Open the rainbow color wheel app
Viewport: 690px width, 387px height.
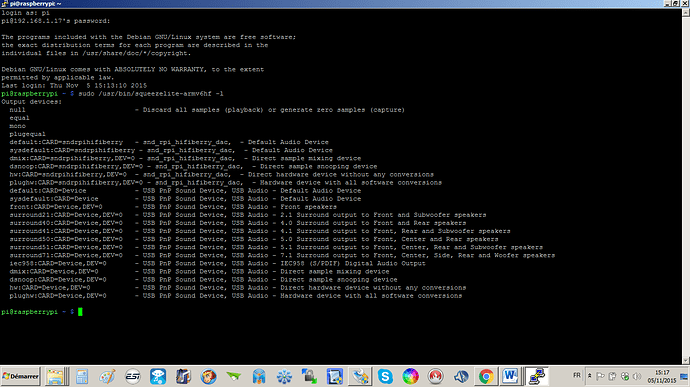[411, 376]
